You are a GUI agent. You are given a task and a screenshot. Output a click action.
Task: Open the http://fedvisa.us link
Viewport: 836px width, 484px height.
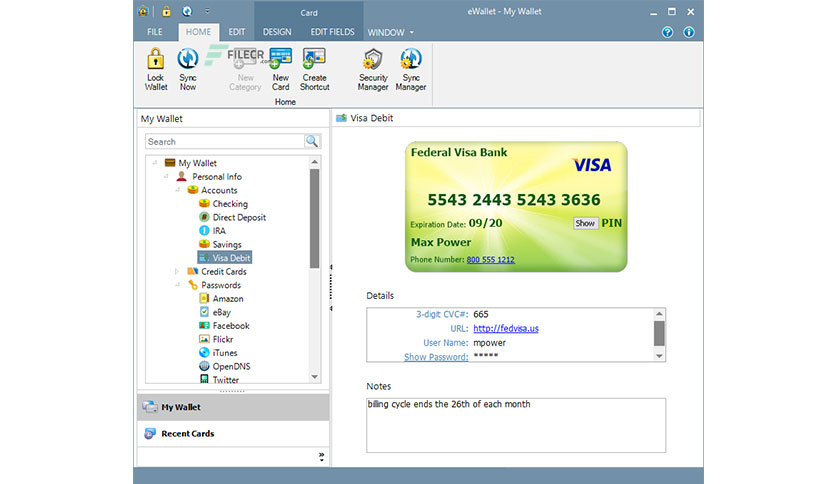click(x=506, y=328)
